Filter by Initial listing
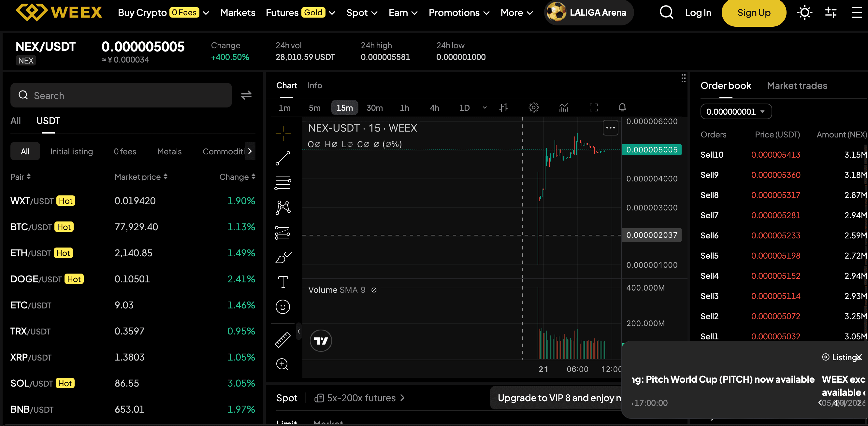Viewport: 868px width, 426px height. (x=71, y=151)
